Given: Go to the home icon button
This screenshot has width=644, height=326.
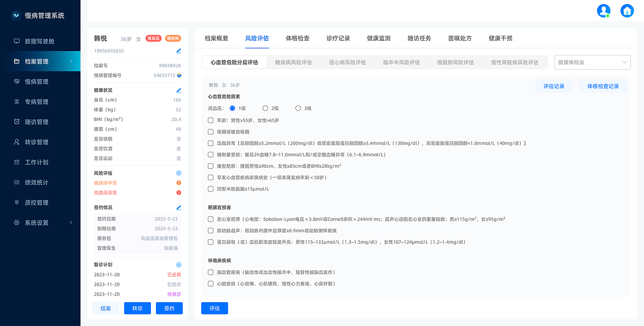Looking at the screenshot, I should [627, 11].
